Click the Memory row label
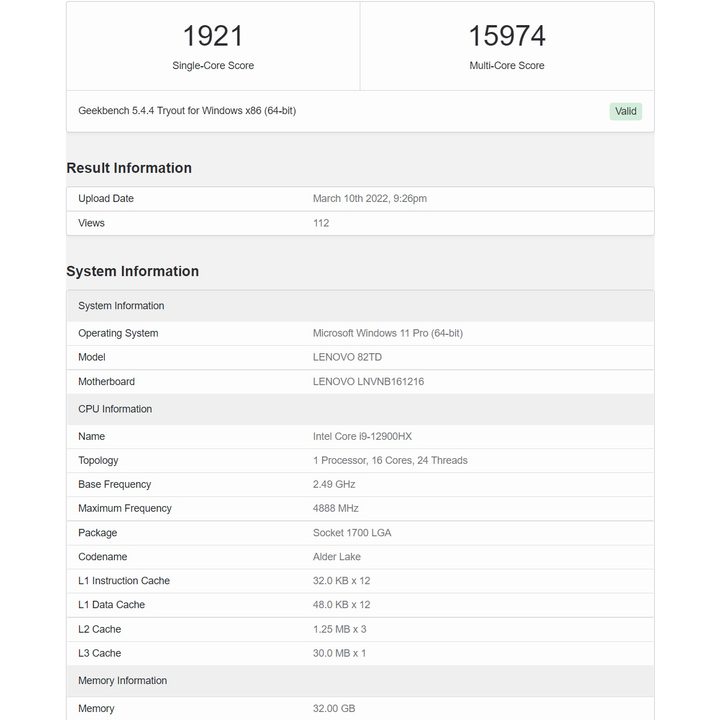Viewport: 720px width, 720px height. (96, 709)
